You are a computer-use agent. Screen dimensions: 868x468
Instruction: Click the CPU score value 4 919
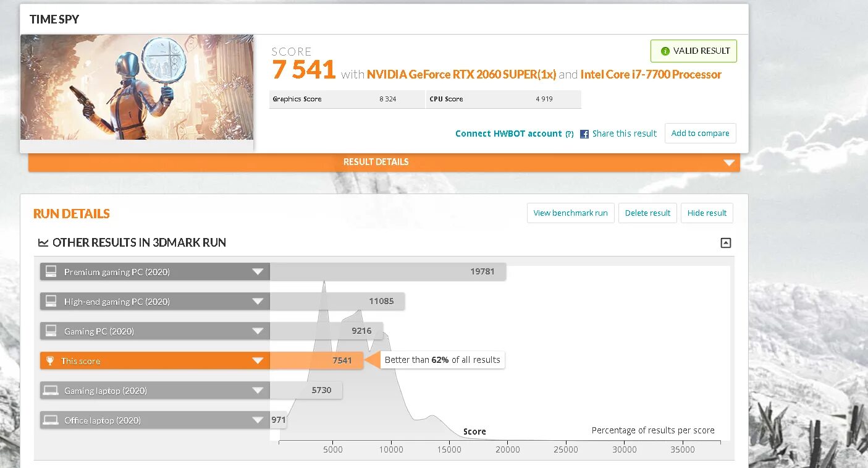544,99
